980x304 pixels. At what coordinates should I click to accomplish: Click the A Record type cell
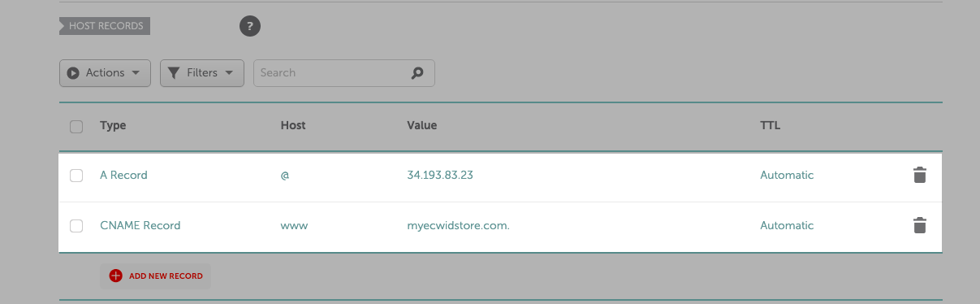pyautogui.click(x=123, y=175)
